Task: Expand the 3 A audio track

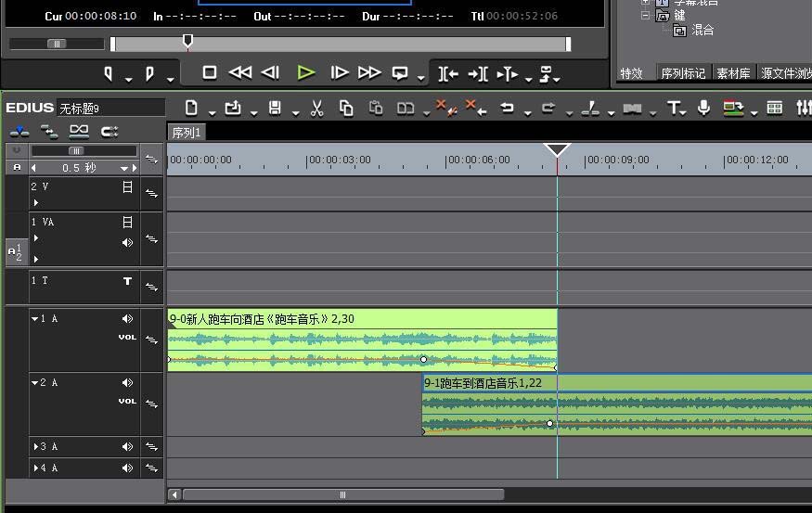Action: (35, 447)
